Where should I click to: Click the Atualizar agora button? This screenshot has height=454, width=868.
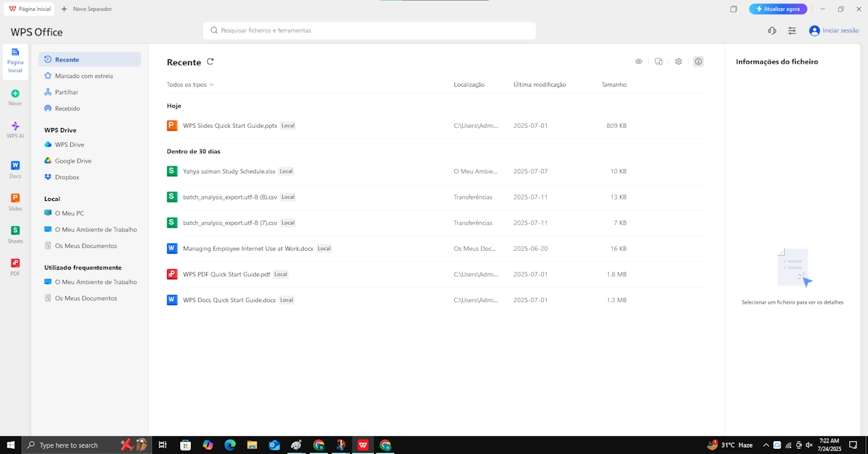778,9
